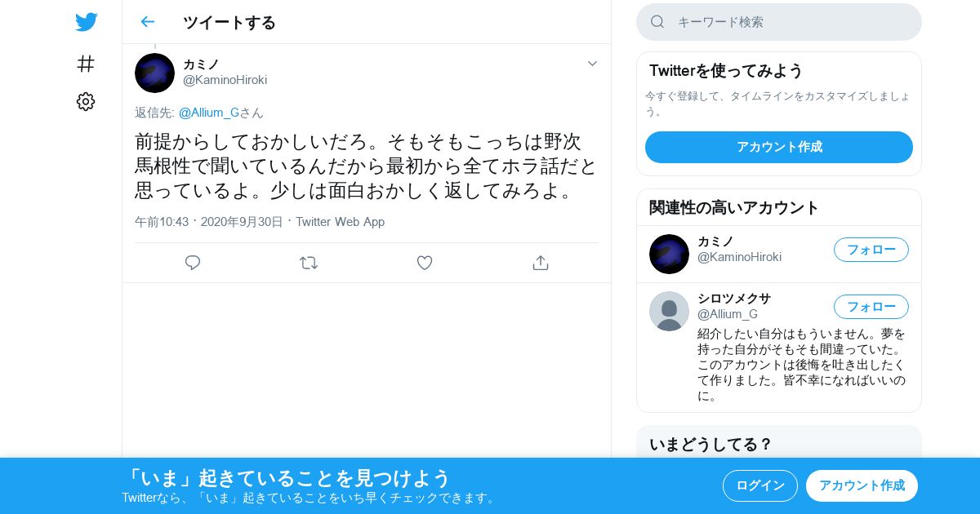The height and width of the screenshot is (514, 980).
Task: Open the シロツメクサ profile avatar in the sidebar
Action: pyautogui.click(x=669, y=311)
